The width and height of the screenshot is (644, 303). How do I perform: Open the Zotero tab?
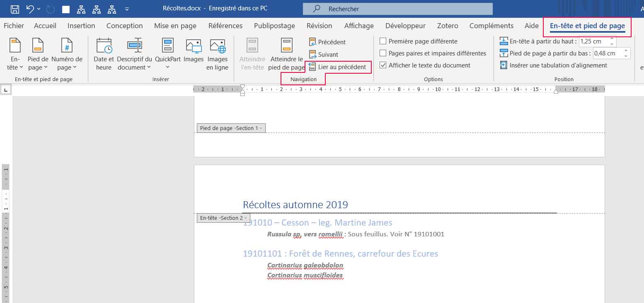tap(448, 26)
